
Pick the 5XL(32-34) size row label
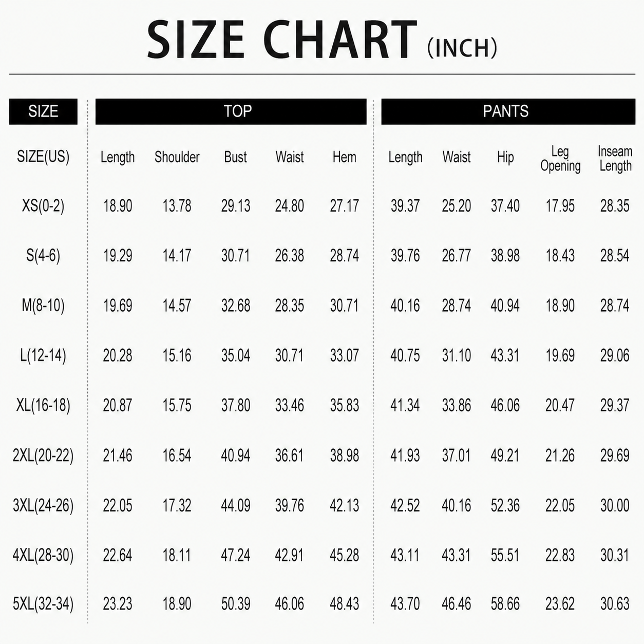[43, 603]
